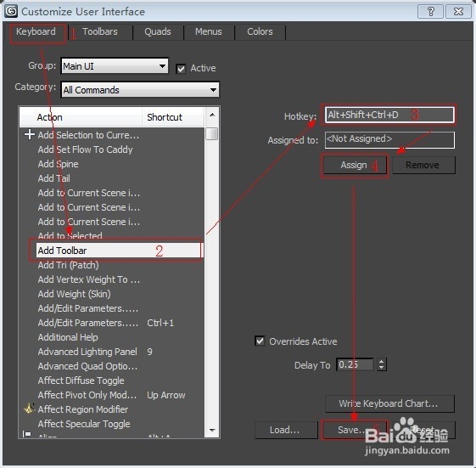Open the Colors tab

coord(260,31)
